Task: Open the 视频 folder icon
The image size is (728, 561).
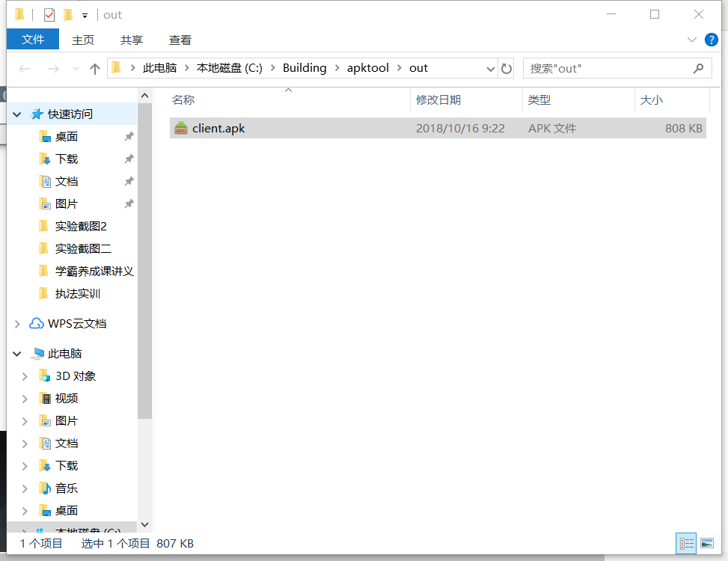Action: 45,399
